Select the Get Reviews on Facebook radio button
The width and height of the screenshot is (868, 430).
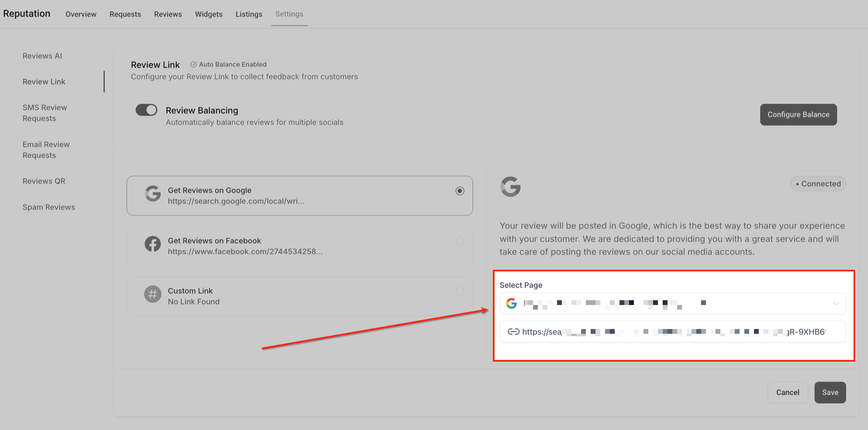point(460,241)
